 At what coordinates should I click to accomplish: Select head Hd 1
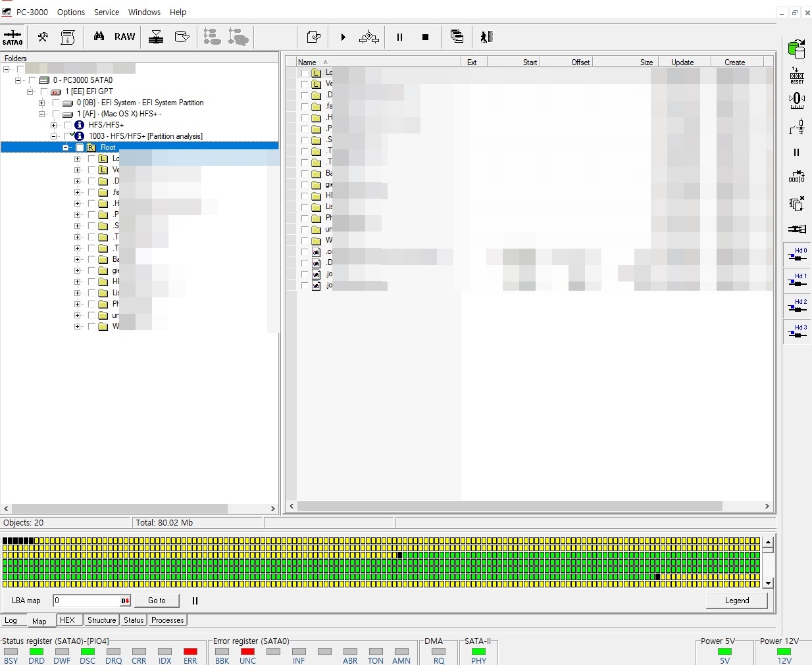797,281
